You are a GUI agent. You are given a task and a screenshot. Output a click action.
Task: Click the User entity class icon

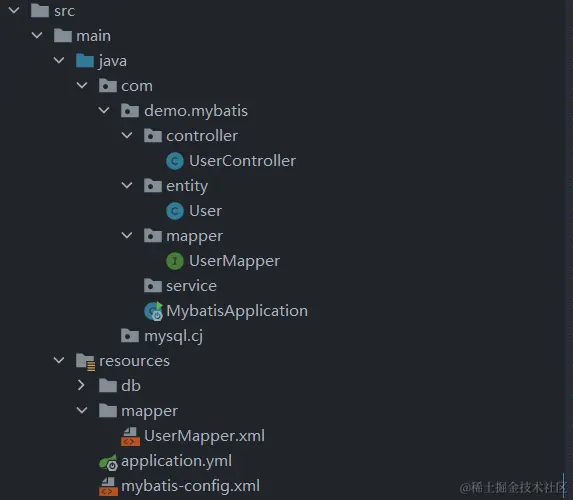(x=175, y=211)
